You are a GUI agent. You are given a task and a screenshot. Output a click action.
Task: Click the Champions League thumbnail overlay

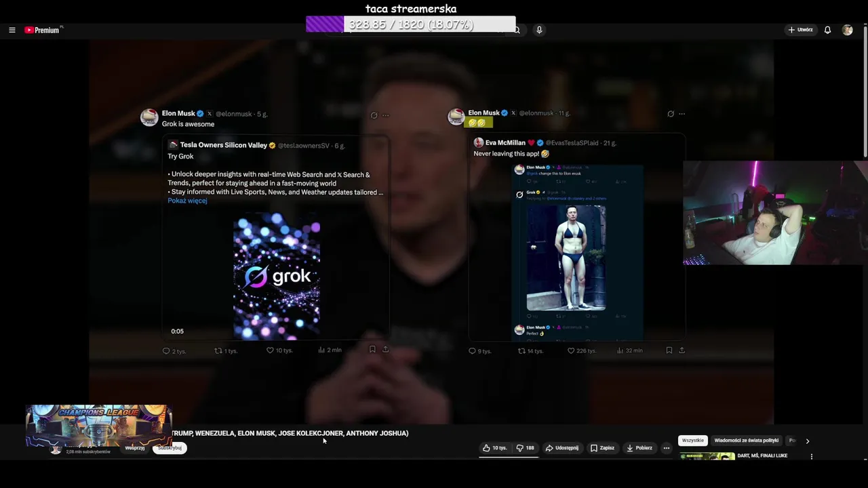tap(99, 426)
